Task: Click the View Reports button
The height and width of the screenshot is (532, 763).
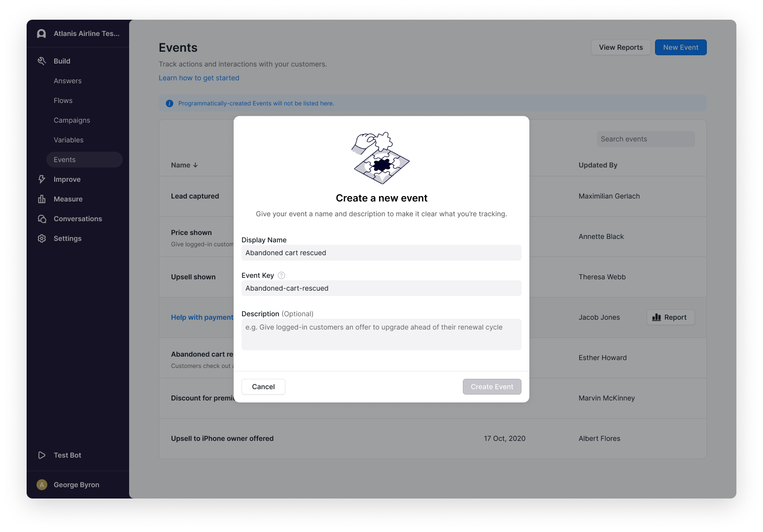Action: 621,47
